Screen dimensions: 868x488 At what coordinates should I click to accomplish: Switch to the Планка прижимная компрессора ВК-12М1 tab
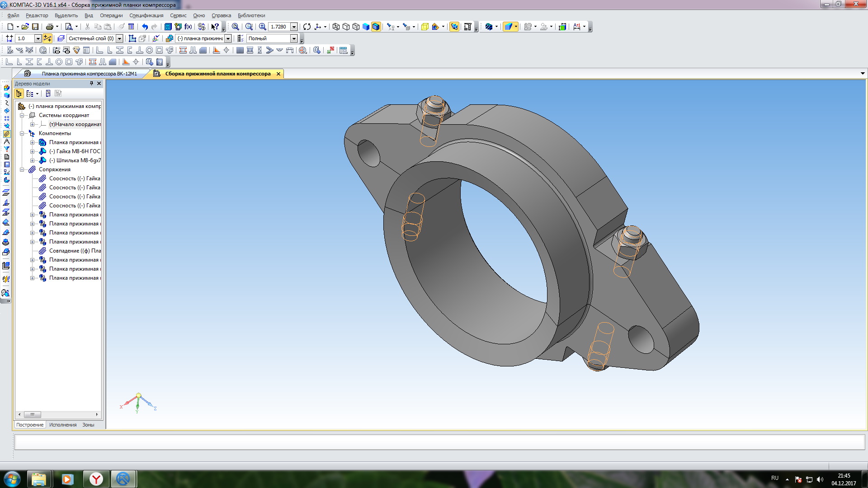(x=89, y=74)
